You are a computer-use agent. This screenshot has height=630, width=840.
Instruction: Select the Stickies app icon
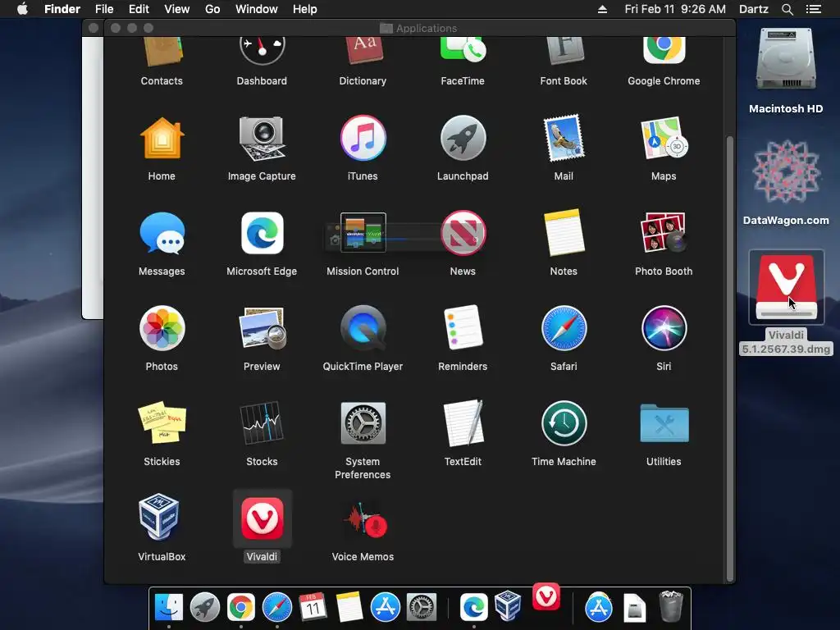click(x=162, y=422)
